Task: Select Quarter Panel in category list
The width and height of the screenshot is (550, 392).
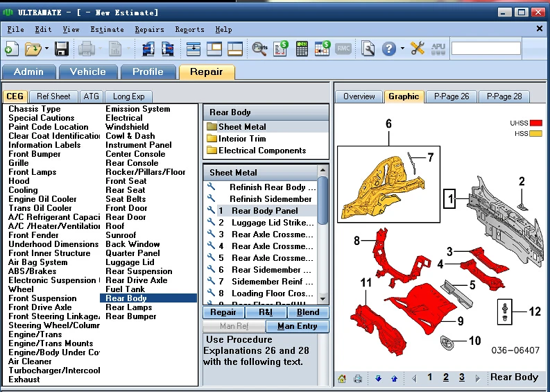Action: [132, 253]
